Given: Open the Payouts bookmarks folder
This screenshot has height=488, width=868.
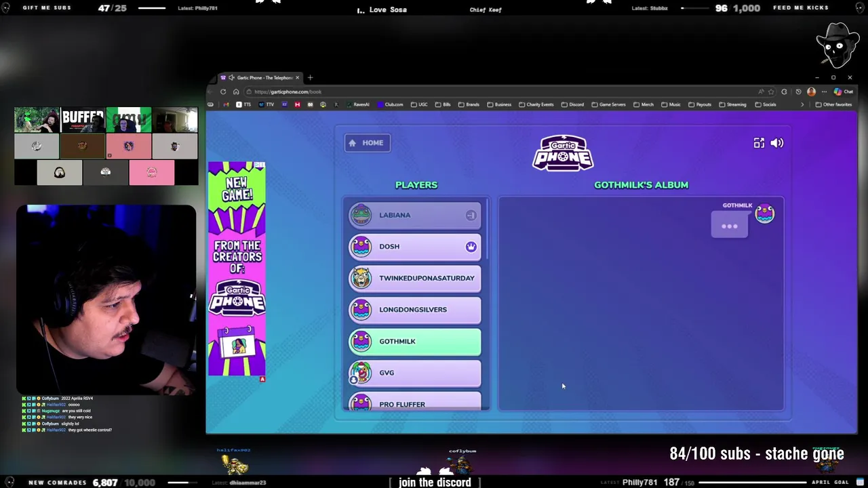Looking at the screenshot, I should coord(700,104).
